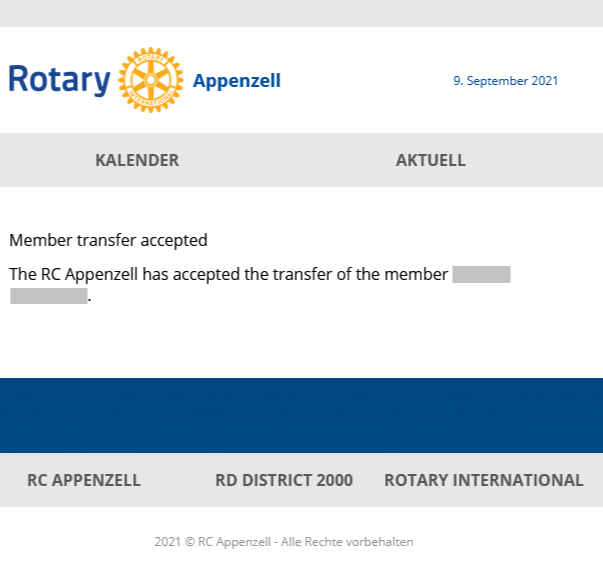
Task: Click the gray space between KALENDER and AKTUELL
Action: pos(285,160)
